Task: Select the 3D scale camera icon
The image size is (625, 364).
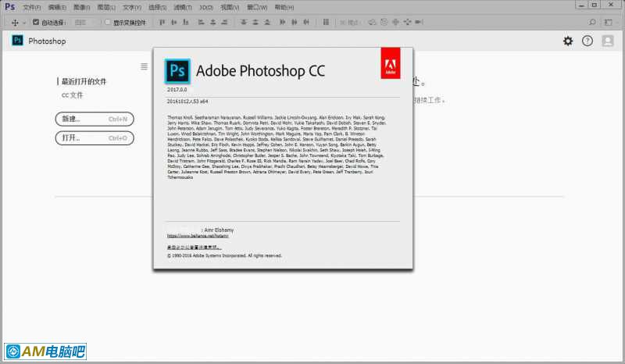Action: tap(419, 23)
